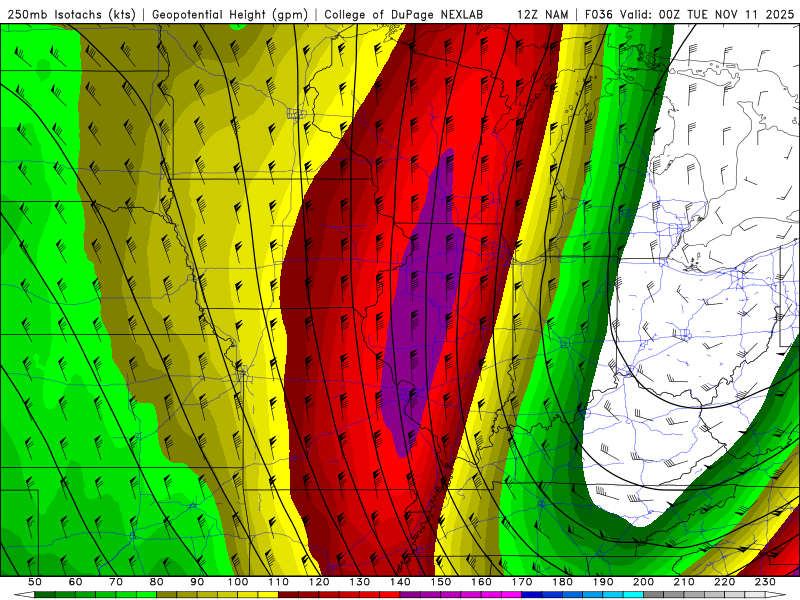Click the 'F036' forecast hour label
Image resolution: width=800 pixels, height=600 pixels.
(598, 14)
